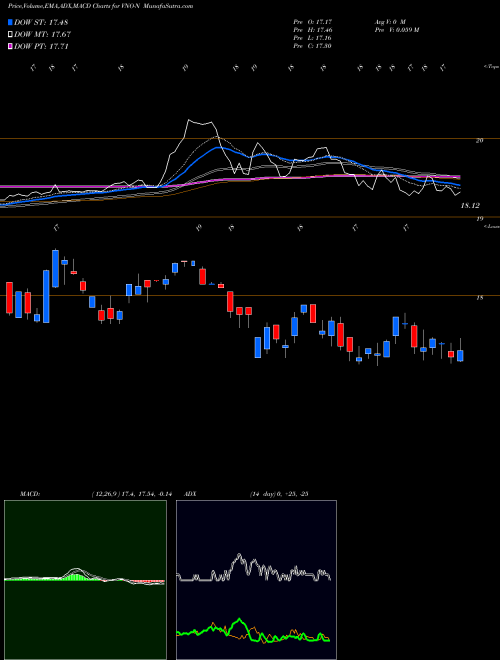
Task: Click the chart title mentioning MunafaSutra.com
Action: 101,7
